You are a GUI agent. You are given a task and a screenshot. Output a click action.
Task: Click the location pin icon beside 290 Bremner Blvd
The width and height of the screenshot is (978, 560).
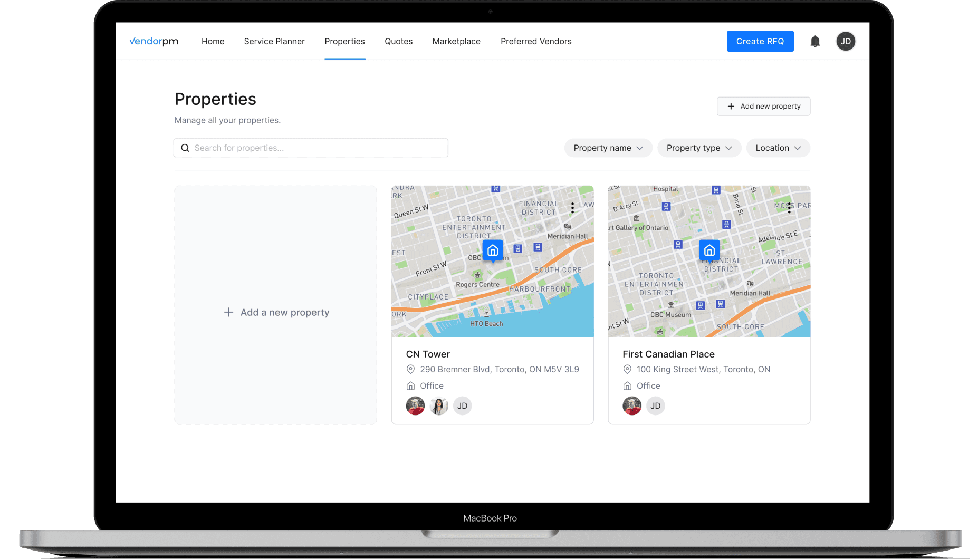pyautogui.click(x=410, y=369)
